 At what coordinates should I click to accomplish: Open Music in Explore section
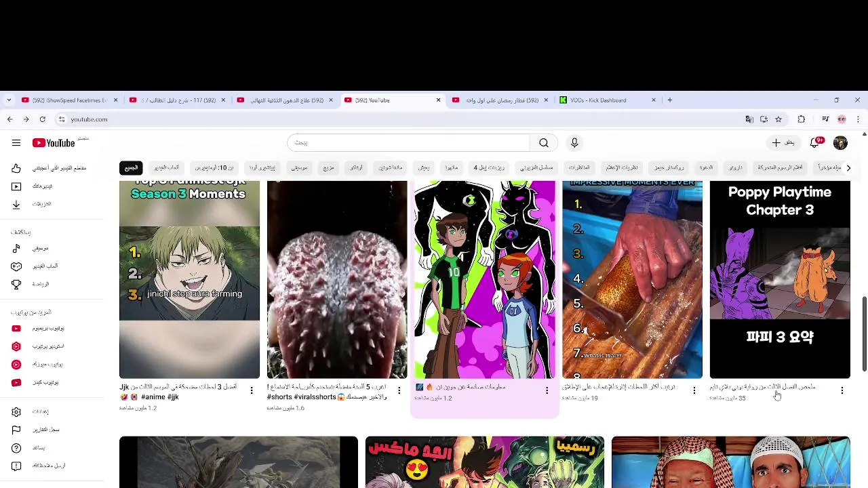click(x=52, y=248)
